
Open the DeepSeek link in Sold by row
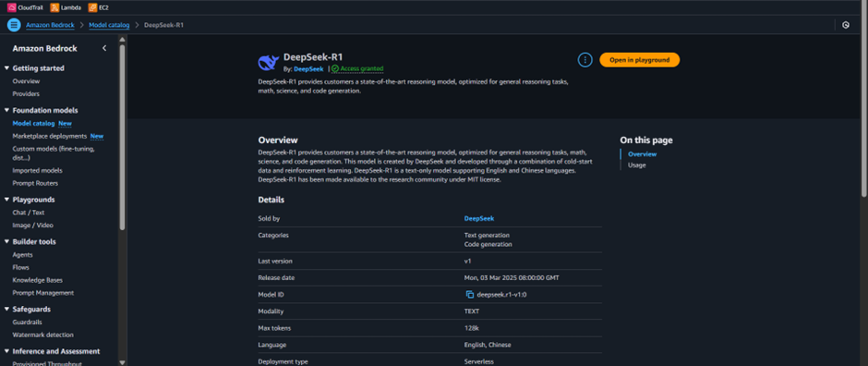pyautogui.click(x=479, y=219)
